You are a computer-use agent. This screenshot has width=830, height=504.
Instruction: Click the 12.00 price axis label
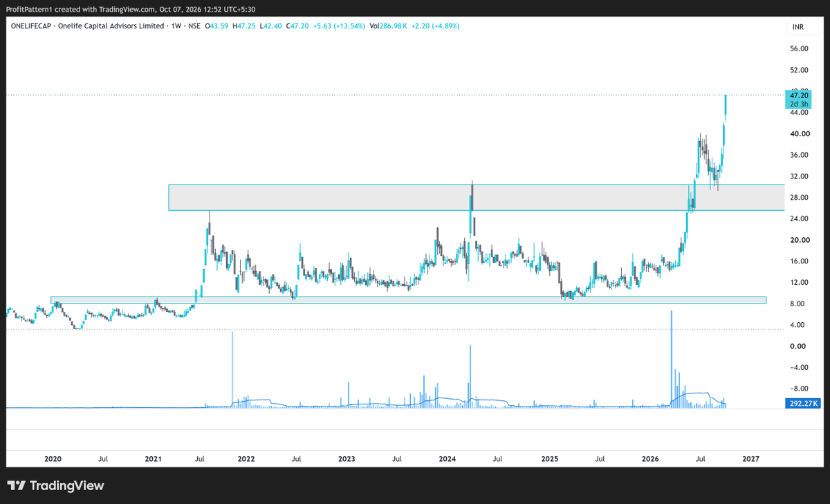pyautogui.click(x=800, y=283)
